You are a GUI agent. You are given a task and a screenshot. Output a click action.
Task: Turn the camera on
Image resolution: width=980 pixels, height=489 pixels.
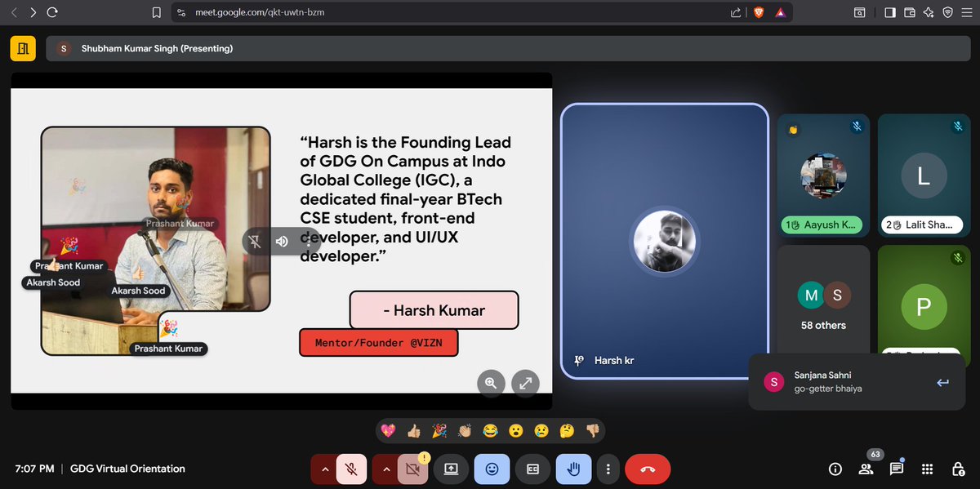coord(412,469)
